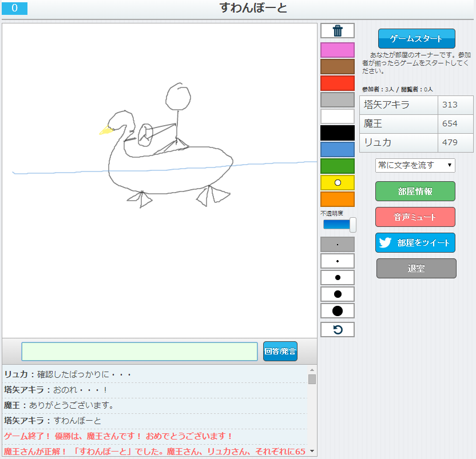Click the すわんぼーと title heading
The height and width of the screenshot is (459, 476).
coord(253,8)
